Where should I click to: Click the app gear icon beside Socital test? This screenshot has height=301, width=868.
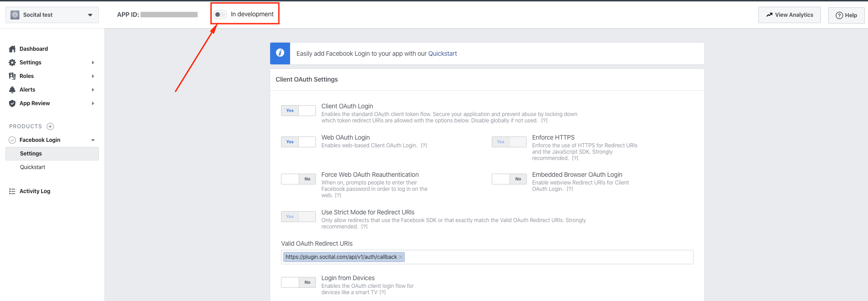coord(15,15)
